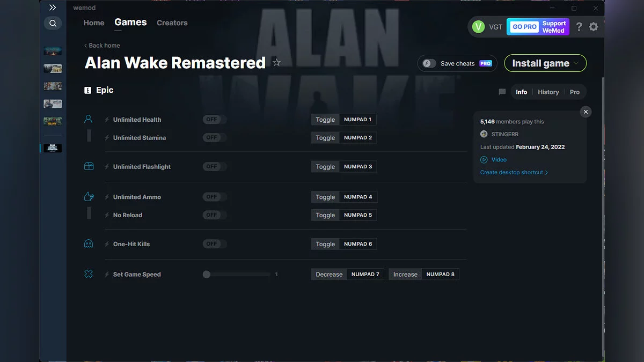Click the feedback chat icon near the Info tab

pyautogui.click(x=502, y=92)
